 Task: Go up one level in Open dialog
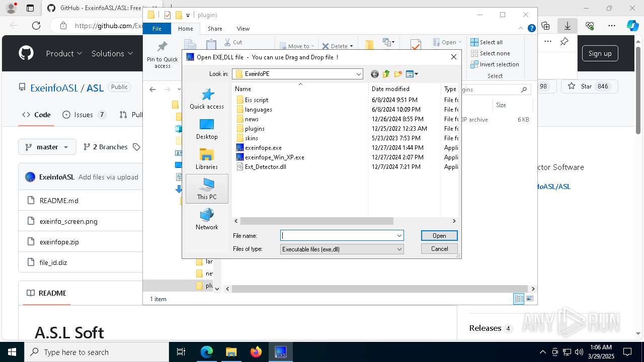click(386, 74)
